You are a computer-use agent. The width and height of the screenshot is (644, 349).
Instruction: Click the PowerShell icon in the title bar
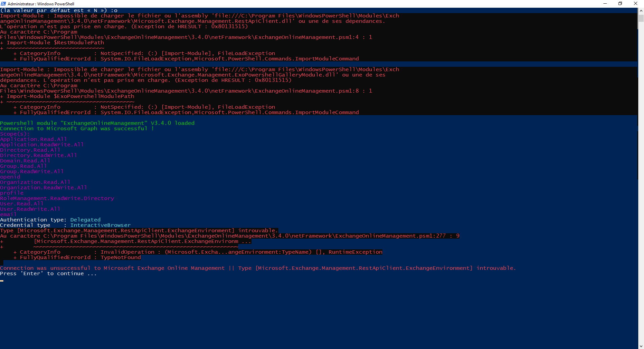pos(3,4)
